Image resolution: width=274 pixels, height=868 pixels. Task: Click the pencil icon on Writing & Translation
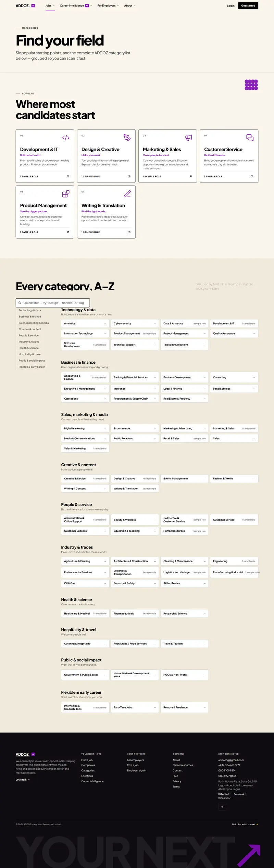(127, 194)
